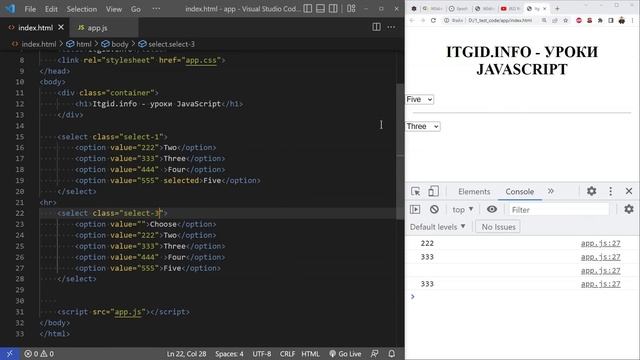Screen dimensions: 640x360
Task: Open Chrome three-dot menu
Action: pyautogui.click(x=633, y=20)
